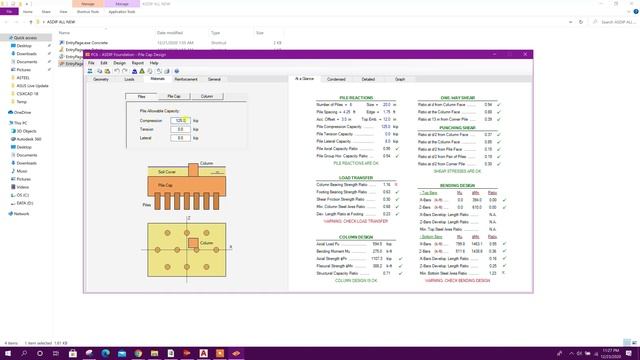Select the Piles sub-tab
Image resolution: width=640 pixels, height=360 pixels.
141,96
